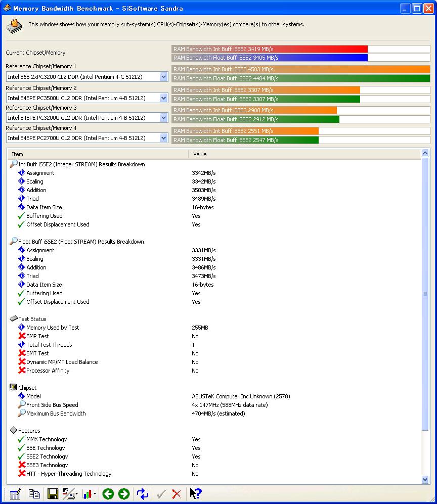
Task: Click the red X cancel toolbar icon
Action: tap(176, 494)
